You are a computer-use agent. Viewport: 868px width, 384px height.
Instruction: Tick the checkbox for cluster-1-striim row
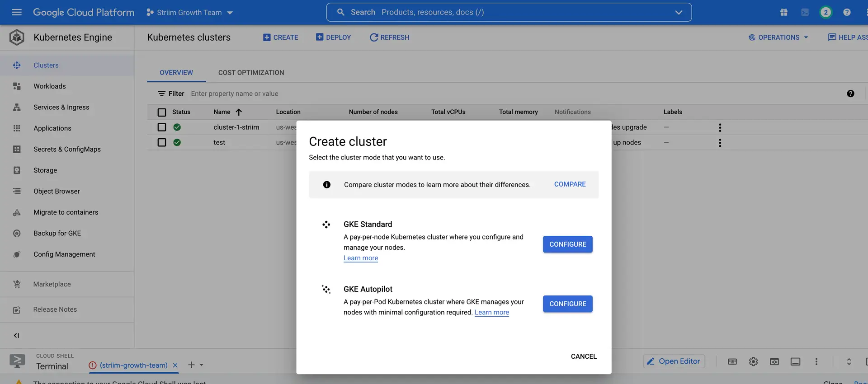tap(162, 127)
